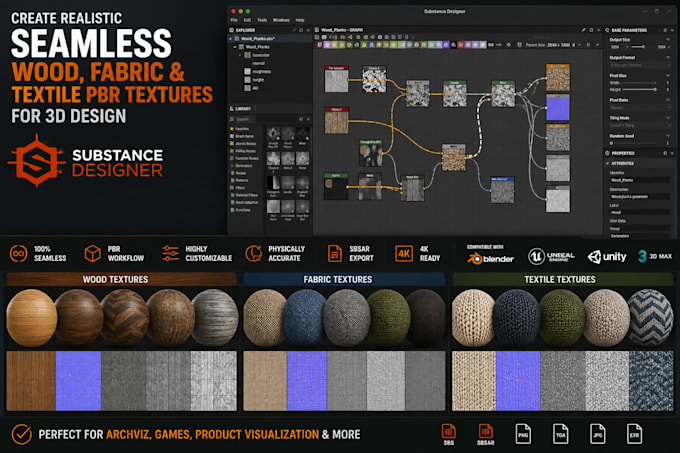Select the blue-header Normal node in graph
This screenshot has width=680, height=453.
(502, 189)
